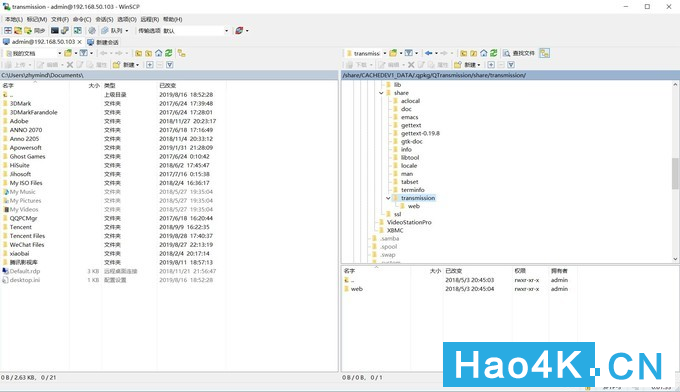Select the web subfolder in tree
Viewport: 680px width, 392px height.
click(414, 206)
